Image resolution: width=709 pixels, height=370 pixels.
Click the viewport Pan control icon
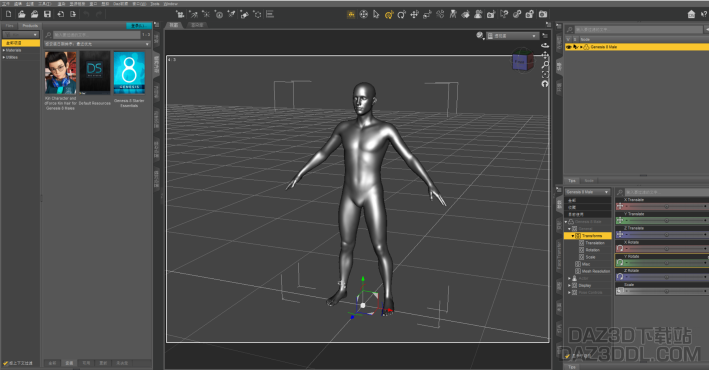(x=545, y=55)
